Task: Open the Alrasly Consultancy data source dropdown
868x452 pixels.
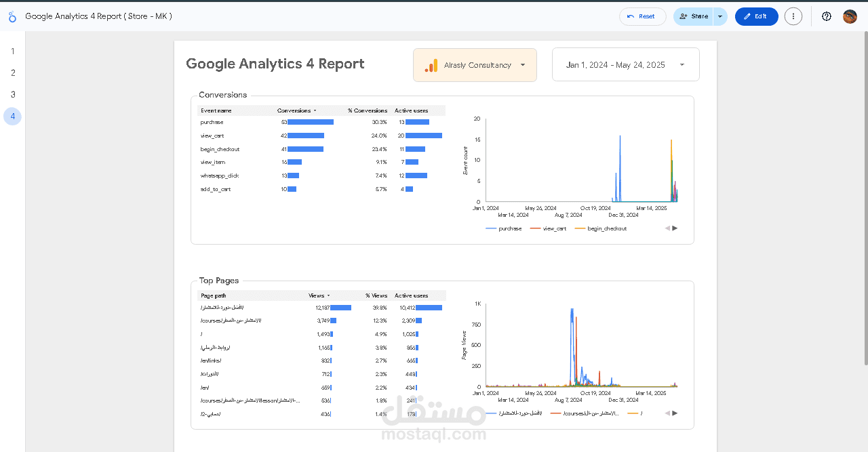Action: coord(522,65)
